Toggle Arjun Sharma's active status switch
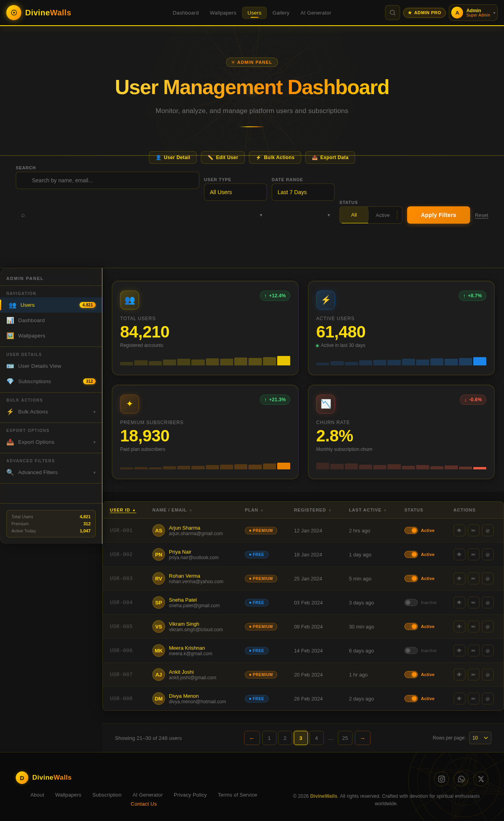Viewport: 504px width, 821px height. pos(411,530)
